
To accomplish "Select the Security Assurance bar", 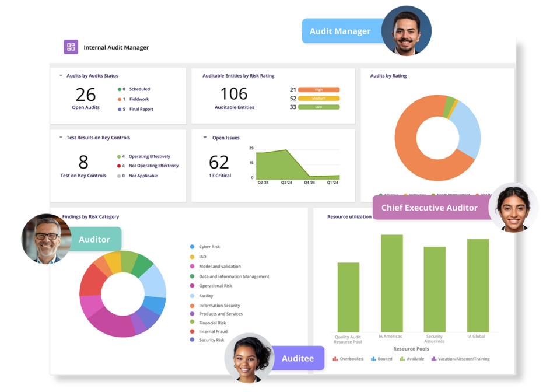I will point(435,289).
